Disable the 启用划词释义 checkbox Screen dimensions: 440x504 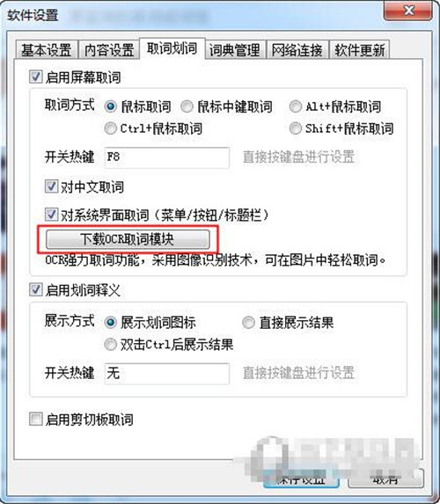pyautogui.click(x=36, y=289)
